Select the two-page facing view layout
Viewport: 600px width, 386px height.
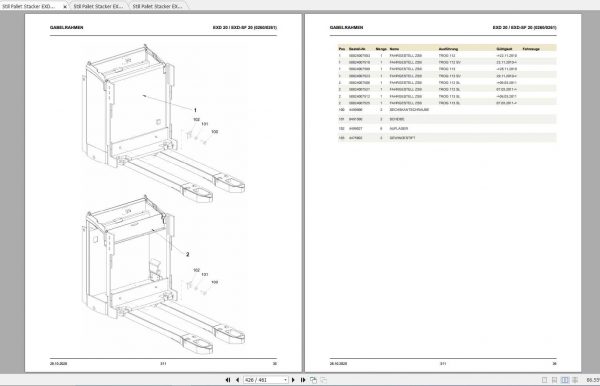(565, 380)
